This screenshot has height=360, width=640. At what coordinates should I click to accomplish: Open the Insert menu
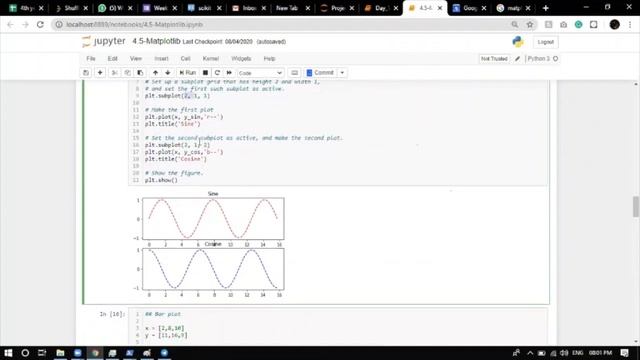pyautogui.click(x=161, y=59)
